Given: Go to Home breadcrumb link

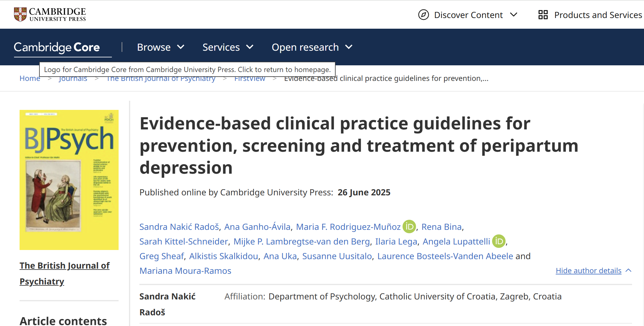Looking at the screenshot, I should coord(30,79).
